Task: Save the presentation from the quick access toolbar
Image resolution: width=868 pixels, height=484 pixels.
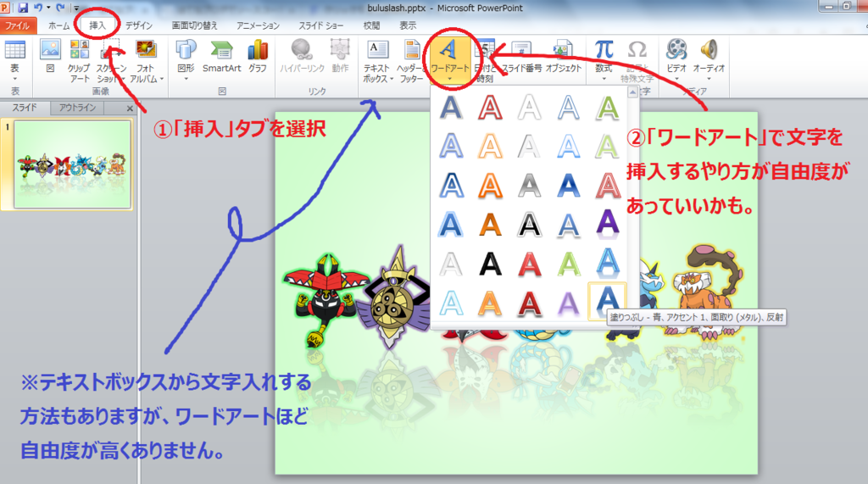Action: tap(23, 8)
